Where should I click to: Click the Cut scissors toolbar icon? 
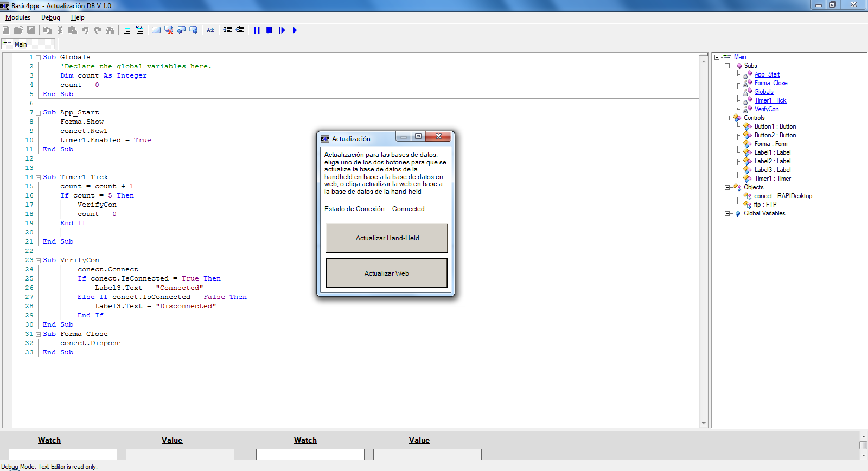coord(60,30)
